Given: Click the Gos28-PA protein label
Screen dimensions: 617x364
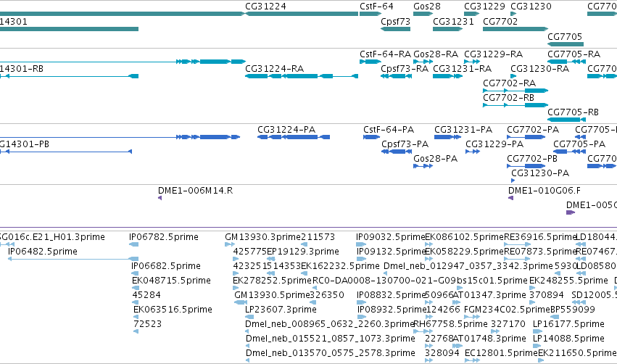Looking at the screenshot, I should pos(435,159).
